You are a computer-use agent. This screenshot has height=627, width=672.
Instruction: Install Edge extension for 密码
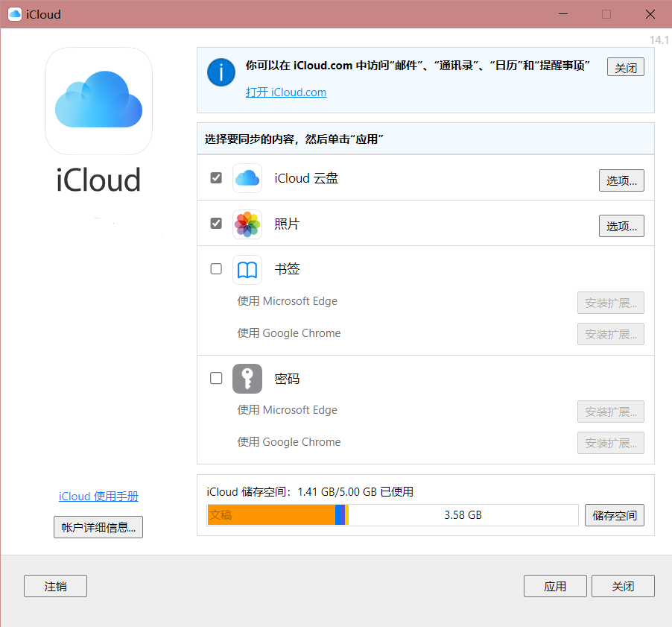click(x=611, y=412)
